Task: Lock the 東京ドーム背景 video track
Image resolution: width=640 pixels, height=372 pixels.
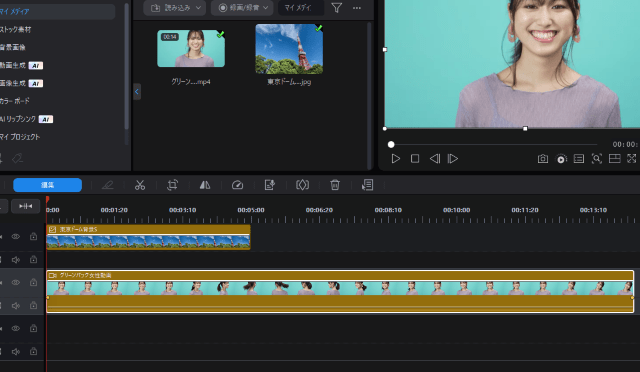Action: coord(33,236)
